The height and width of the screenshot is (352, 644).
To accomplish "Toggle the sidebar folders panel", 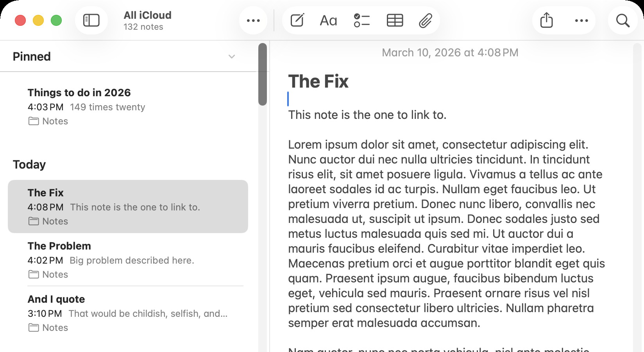I will tap(91, 20).
